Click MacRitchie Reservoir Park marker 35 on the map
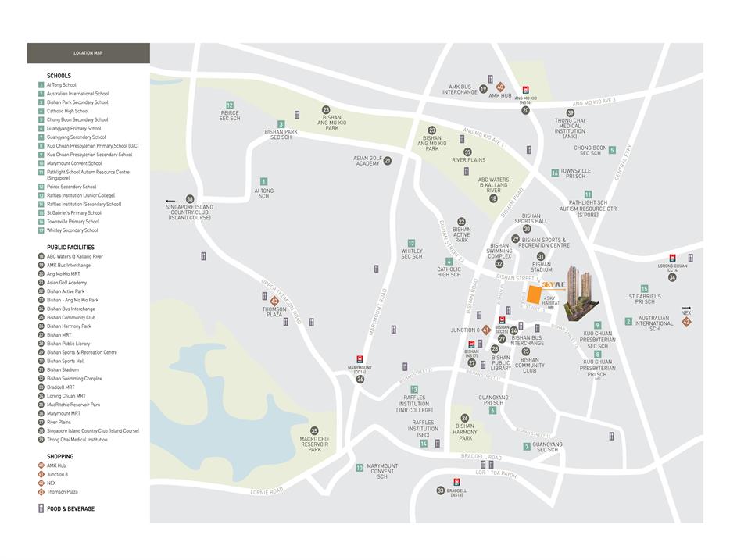737x560 pixels. (x=314, y=430)
